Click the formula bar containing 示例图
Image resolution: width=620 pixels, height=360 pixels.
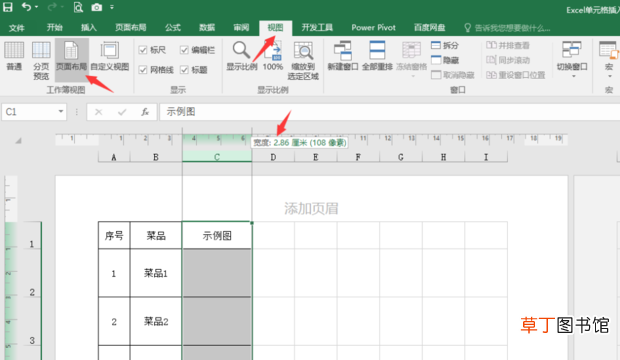tap(389, 112)
